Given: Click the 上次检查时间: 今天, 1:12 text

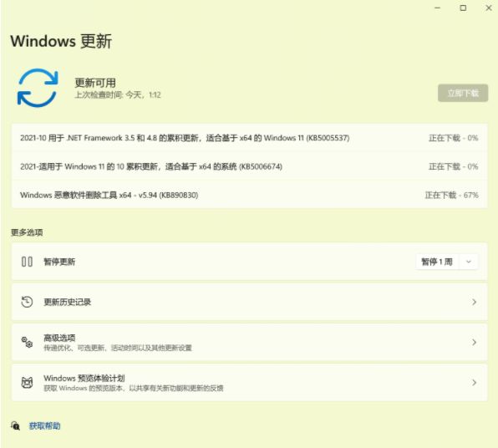Looking at the screenshot, I should [118, 94].
